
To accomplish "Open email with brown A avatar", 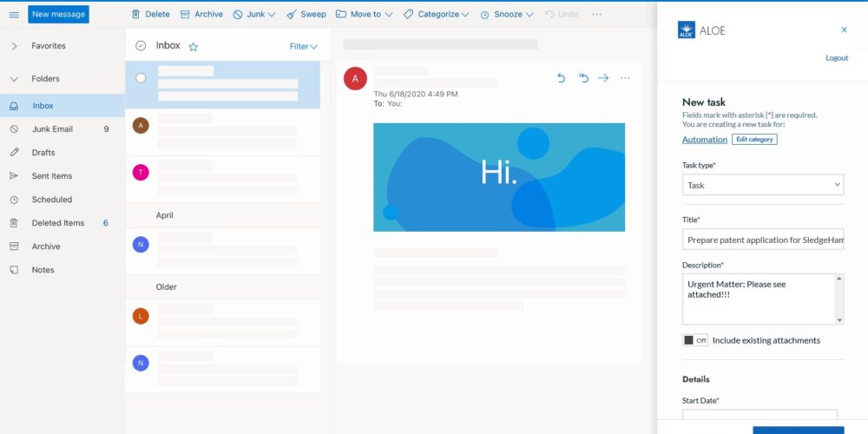I will tap(222, 132).
